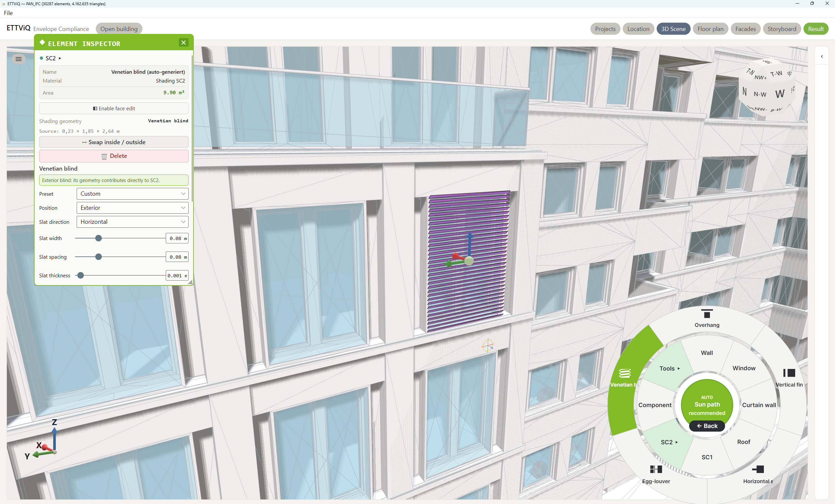The height and width of the screenshot is (504, 835).
Task: Open the Position dropdown set to Exterior
Action: tap(132, 208)
